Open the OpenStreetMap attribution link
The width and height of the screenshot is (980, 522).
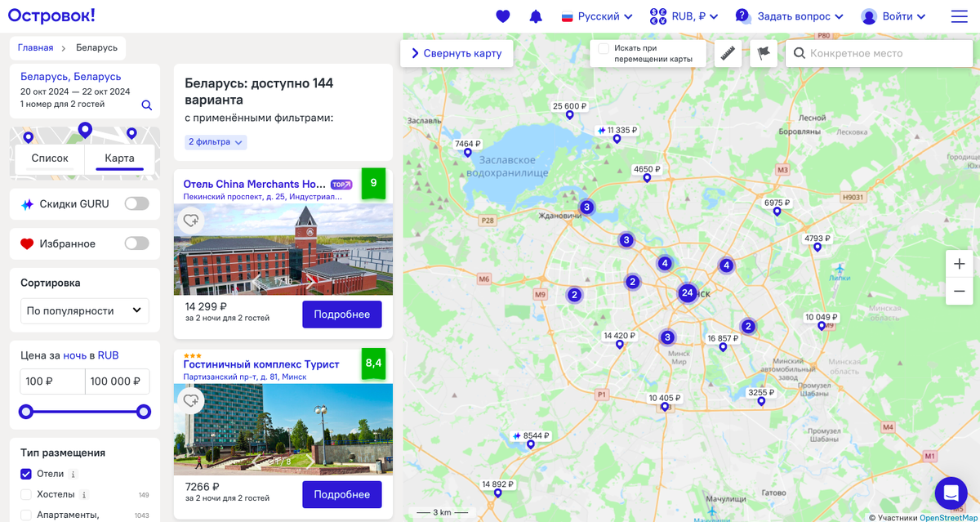(949, 517)
